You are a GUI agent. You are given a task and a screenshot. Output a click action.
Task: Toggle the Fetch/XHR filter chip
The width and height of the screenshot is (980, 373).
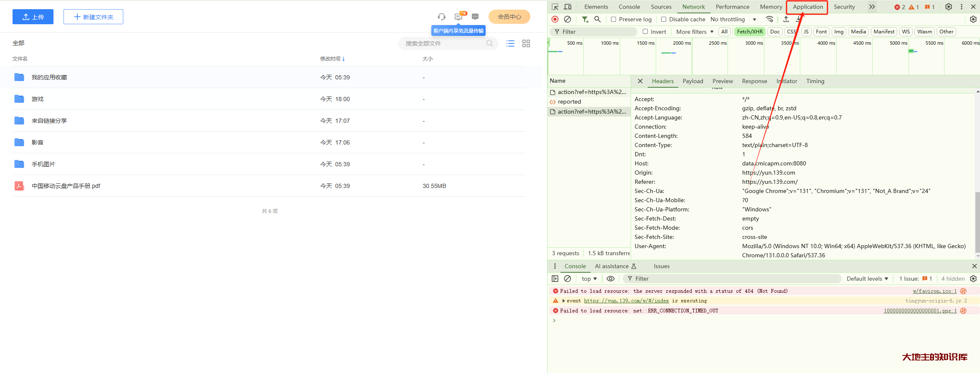750,32
